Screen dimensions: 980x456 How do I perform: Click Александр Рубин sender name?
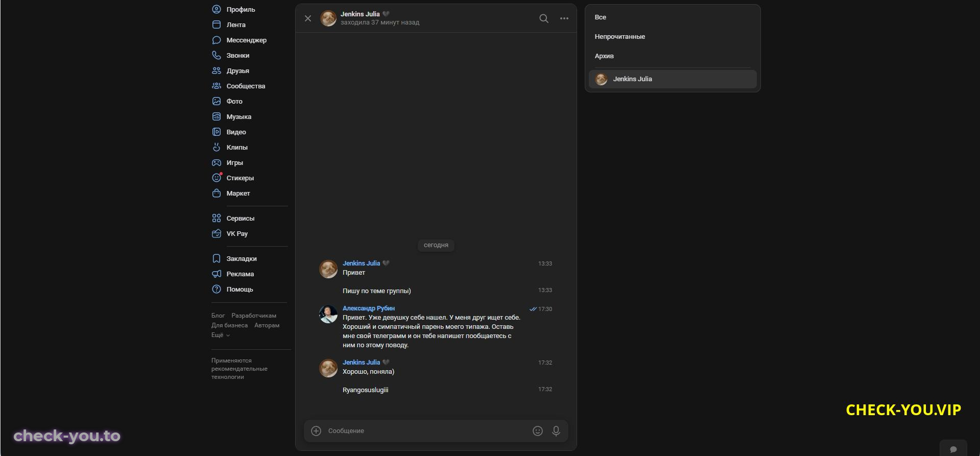[369, 308]
